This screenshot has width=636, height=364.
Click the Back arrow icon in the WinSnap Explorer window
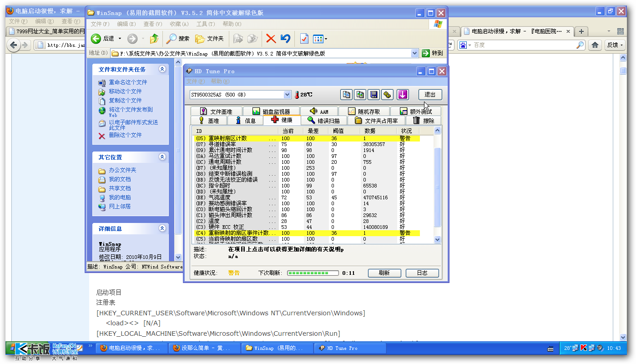(x=96, y=39)
